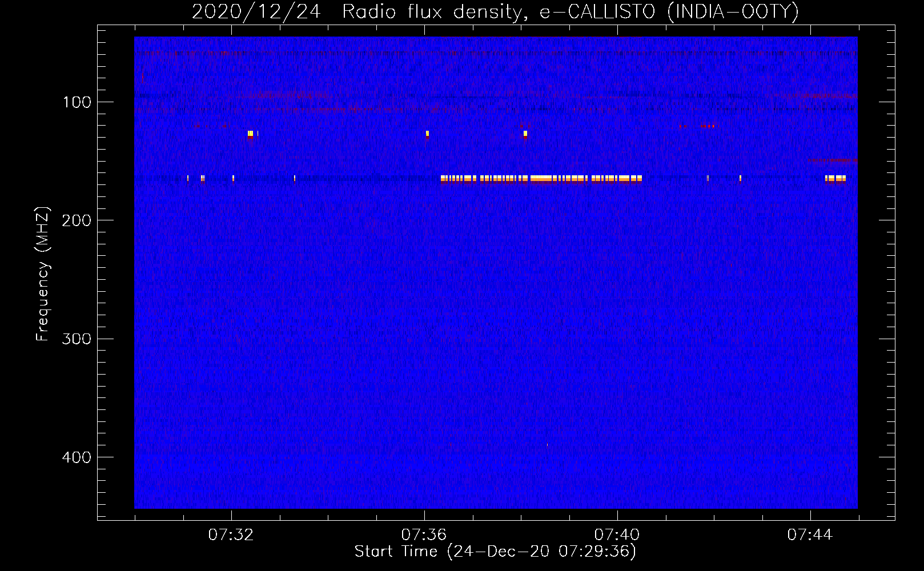Click the '300' frequency tick label
Screen dimensions: 924x571
coord(77,339)
